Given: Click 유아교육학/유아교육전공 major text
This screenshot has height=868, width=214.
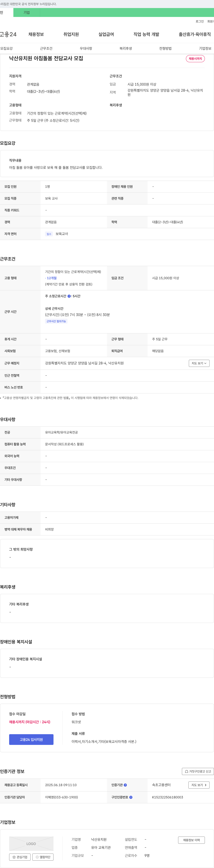Looking at the screenshot, I should (61, 432).
